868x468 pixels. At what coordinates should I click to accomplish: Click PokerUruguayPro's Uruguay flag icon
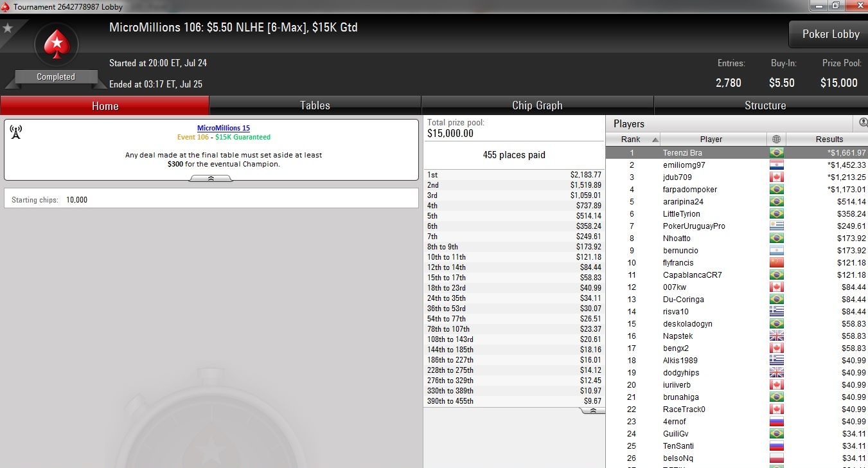click(777, 226)
